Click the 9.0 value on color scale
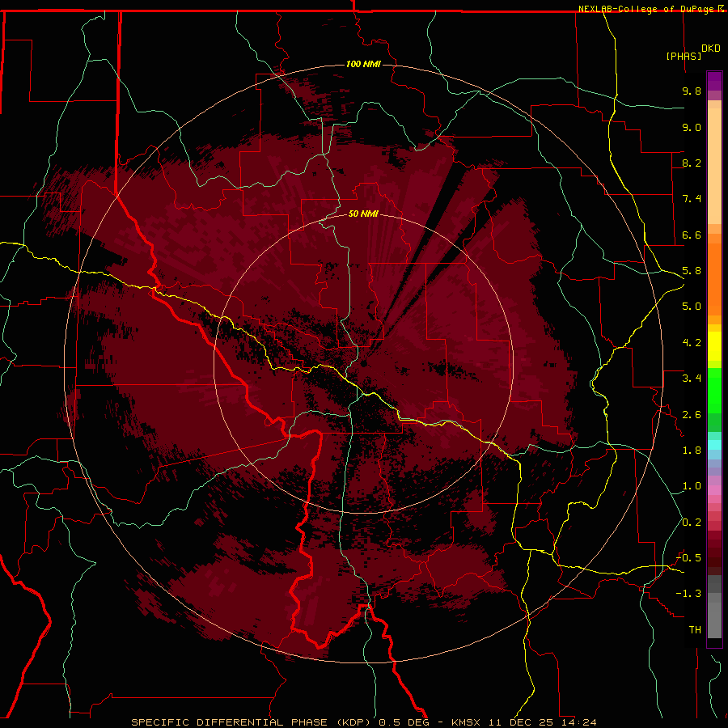 tap(692, 127)
